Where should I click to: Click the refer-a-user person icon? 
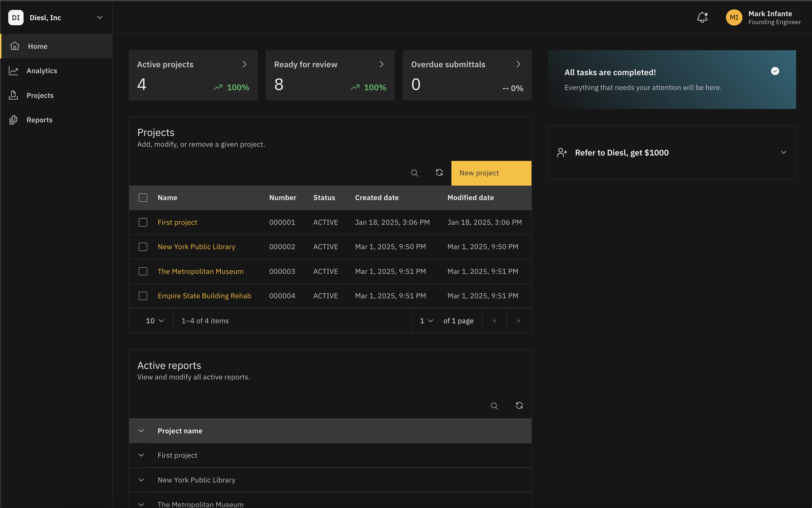(562, 152)
